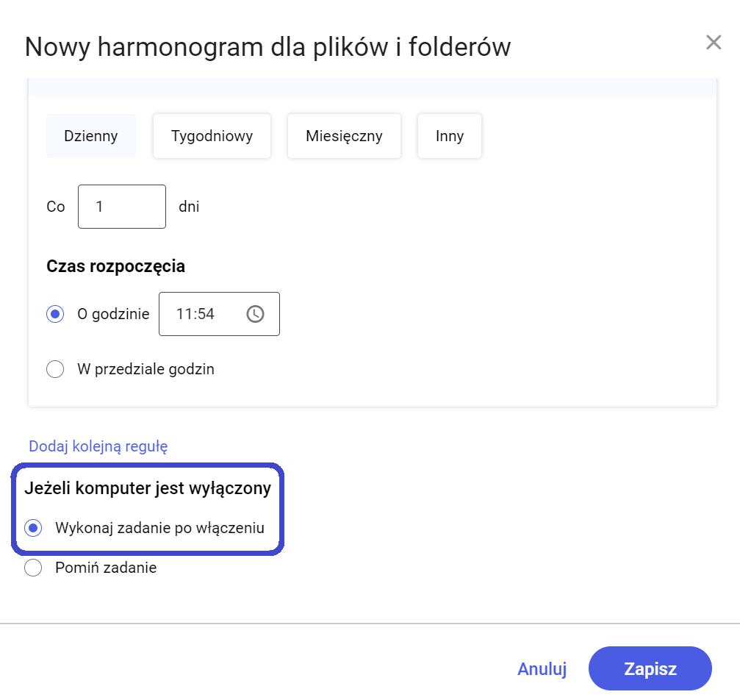Open the Inny schedule tab
This screenshot has height=700, width=740.
pyautogui.click(x=449, y=136)
